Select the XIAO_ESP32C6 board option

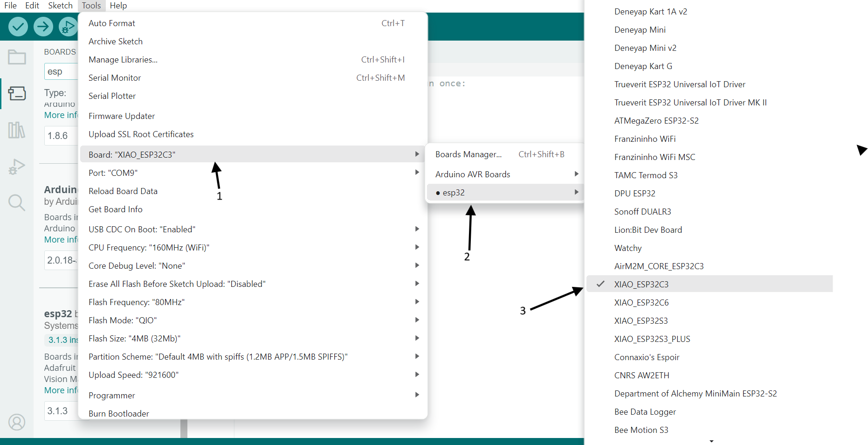point(641,302)
